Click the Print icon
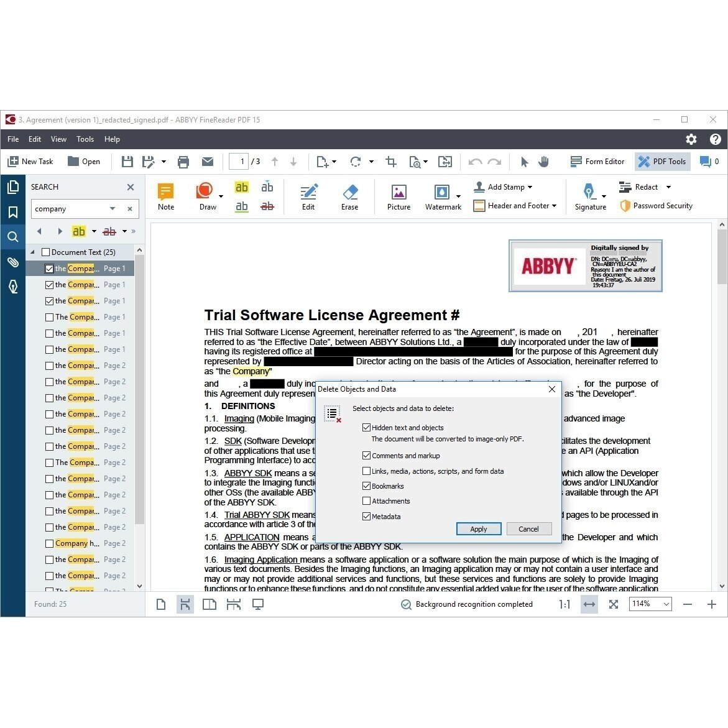The image size is (728, 728). pyautogui.click(x=183, y=162)
